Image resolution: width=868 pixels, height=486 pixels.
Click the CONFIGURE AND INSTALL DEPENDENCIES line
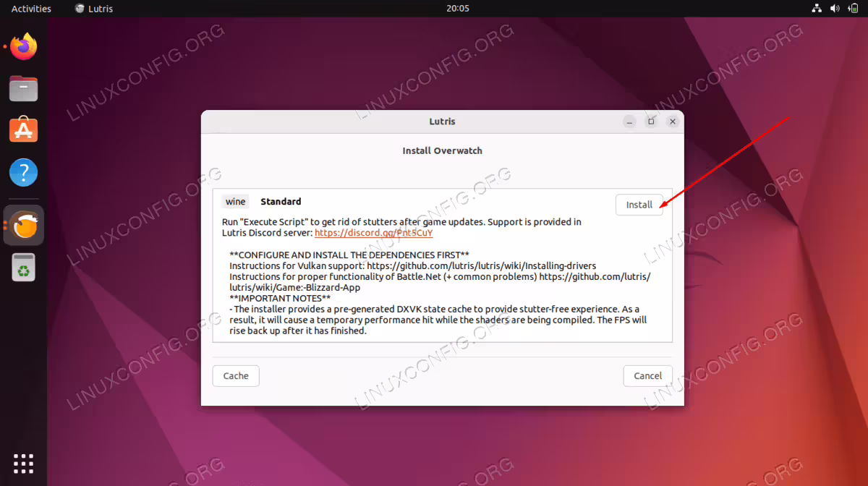(349, 255)
